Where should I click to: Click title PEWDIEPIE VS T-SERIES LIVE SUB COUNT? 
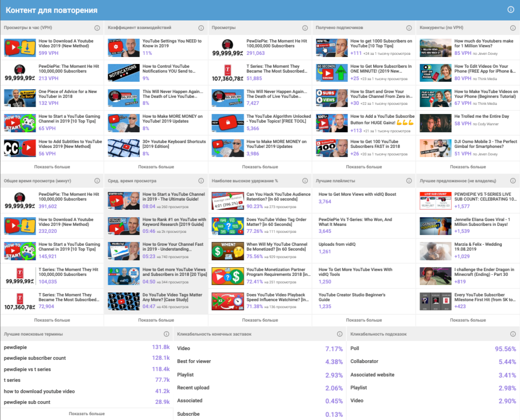coord(486,197)
